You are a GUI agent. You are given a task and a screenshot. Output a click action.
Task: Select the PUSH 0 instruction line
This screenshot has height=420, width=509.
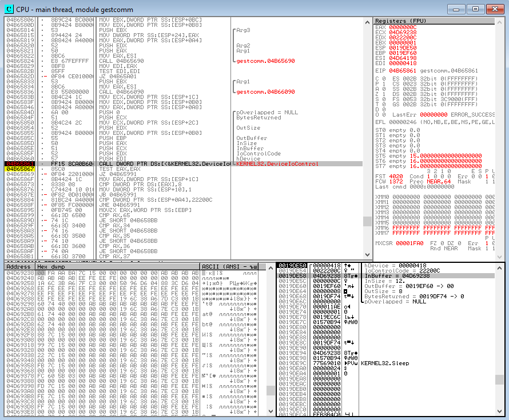coord(184,113)
